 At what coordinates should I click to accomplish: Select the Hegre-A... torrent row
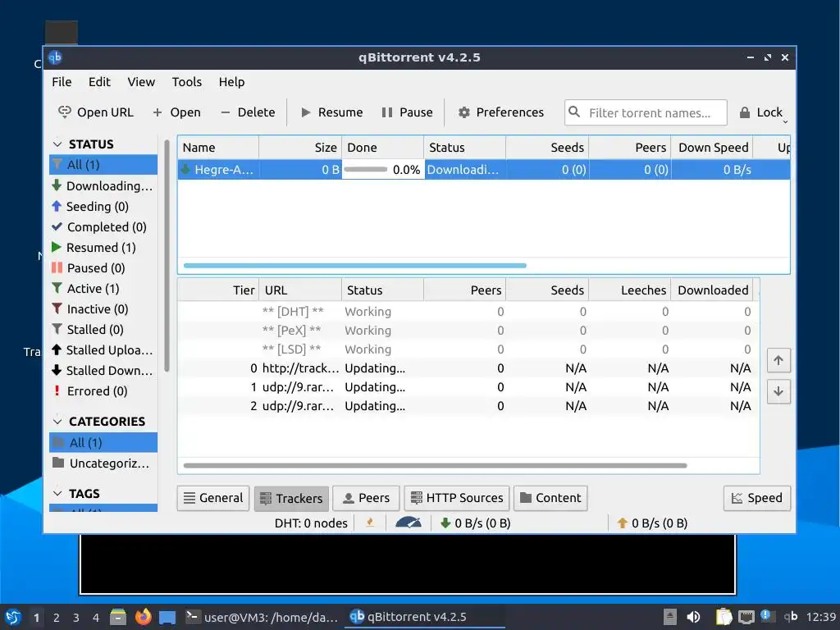click(484, 169)
